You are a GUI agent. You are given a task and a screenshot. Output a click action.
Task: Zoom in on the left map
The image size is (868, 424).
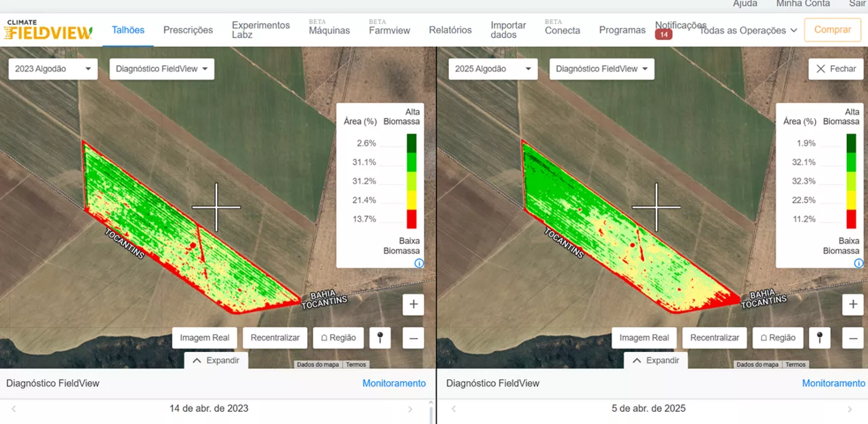(x=413, y=305)
